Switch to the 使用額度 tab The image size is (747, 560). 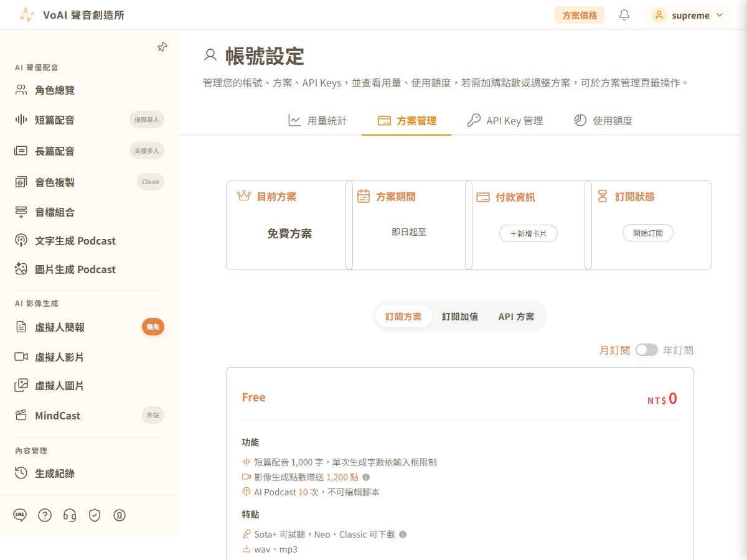[603, 121]
